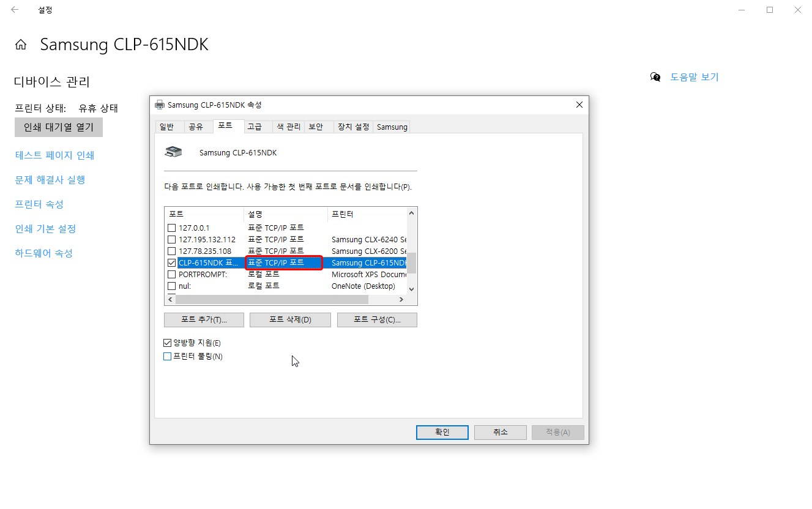Image resolution: width=812 pixels, height=509 pixels.
Task: Select the 127.195.132.112 port row
Action: click(x=207, y=239)
